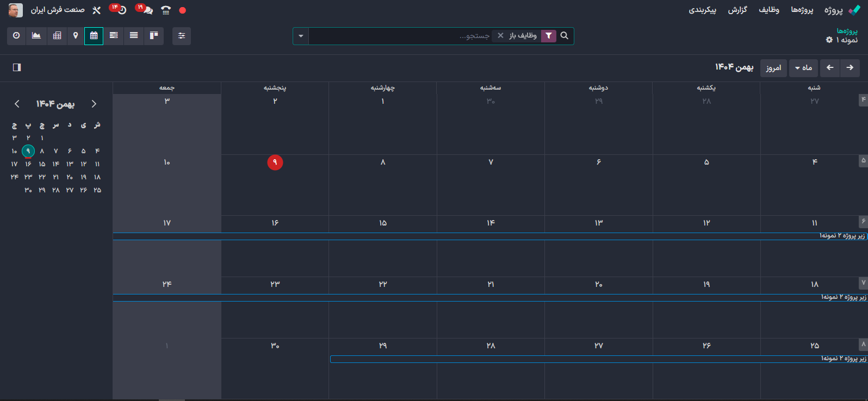This screenshot has width=868, height=401.
Task: Open the Gantt view
Action: click(114, 36)
